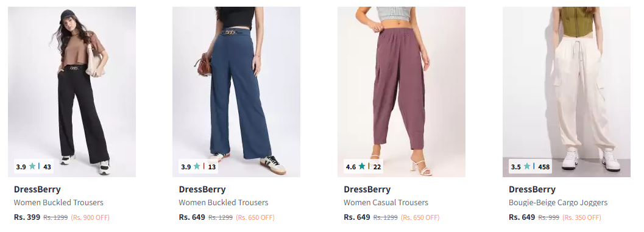Viewport: 644px width, 232px height.
Task: Click DressBerry brand above Bougie-Beige Cargo Joggers
Action: coord(532,189)
